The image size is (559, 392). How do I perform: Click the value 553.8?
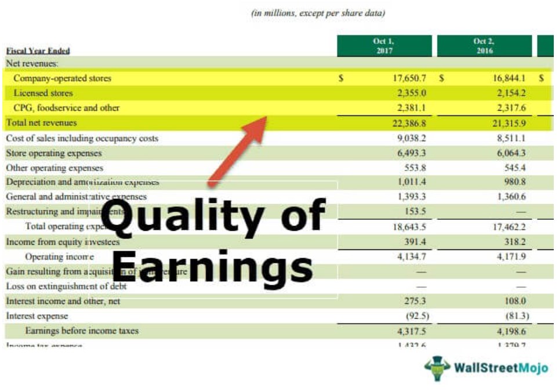415,168
